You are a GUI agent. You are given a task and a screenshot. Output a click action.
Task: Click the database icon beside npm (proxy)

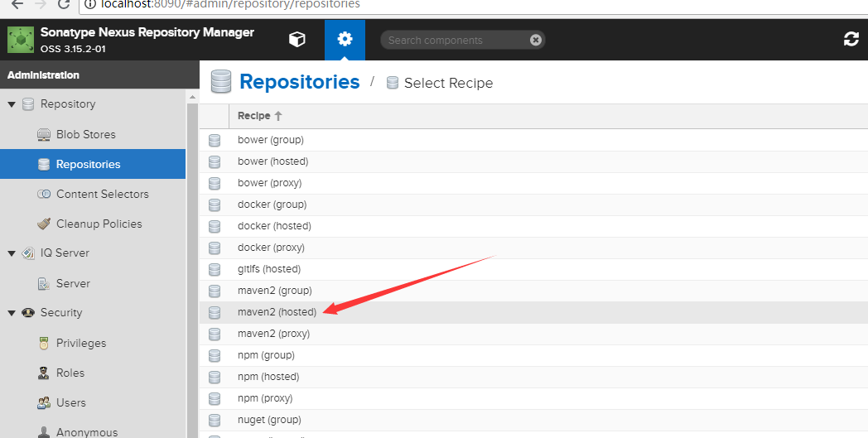pyautogui.click(x=215, y=399)
